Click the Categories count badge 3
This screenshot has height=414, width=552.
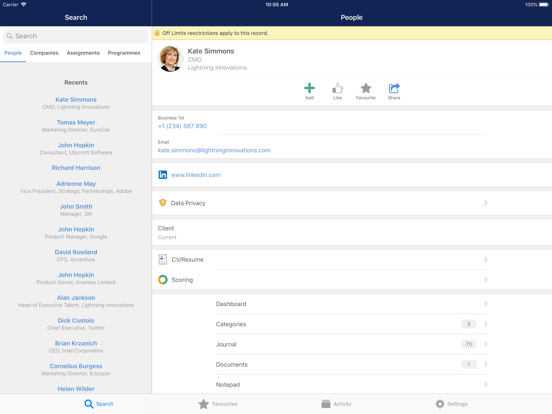click(469, 324)
